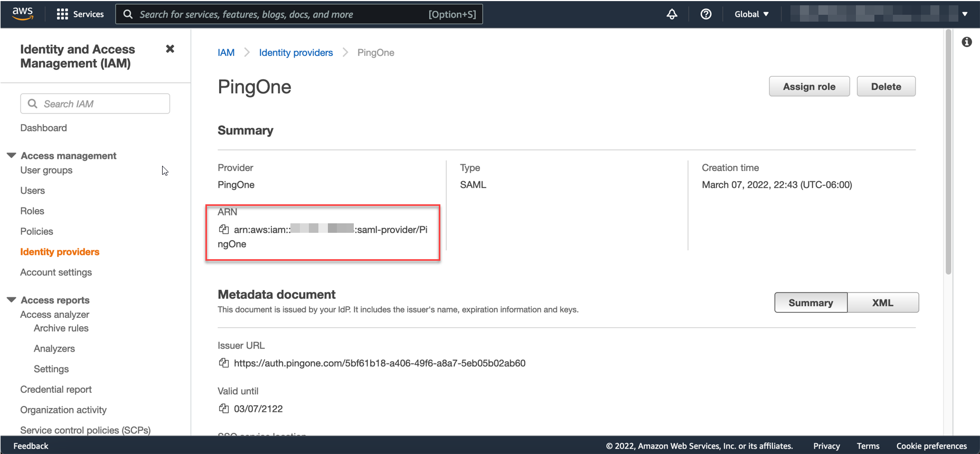Open Account settings in the sidebar
This screenshot has height=454, width=980.
[x=56, y=272]
